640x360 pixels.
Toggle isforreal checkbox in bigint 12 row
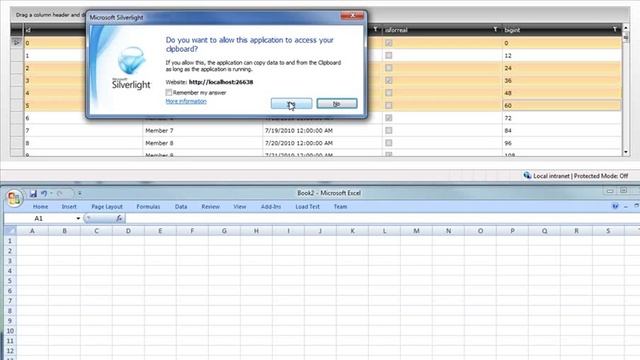389,55
